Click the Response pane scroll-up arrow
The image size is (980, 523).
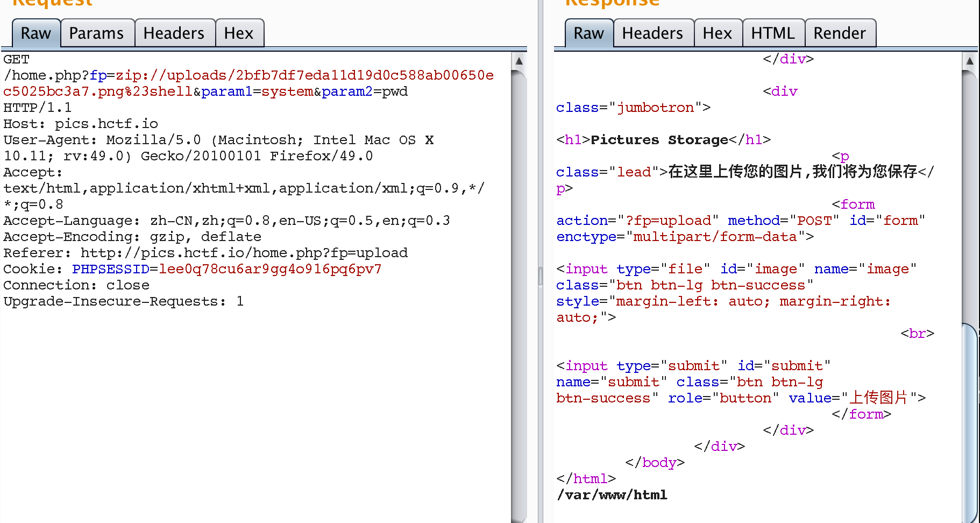click(970, 61)
